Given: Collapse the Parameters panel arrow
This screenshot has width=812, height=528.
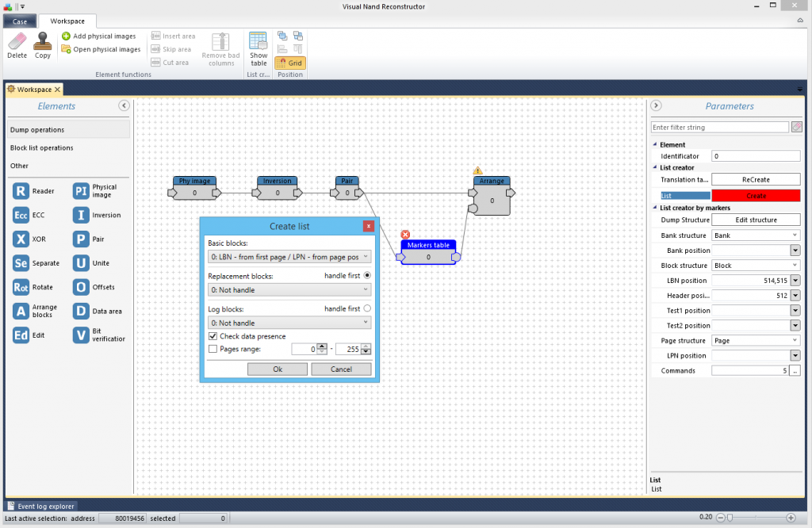Looking at the screenshot, I should 656,105.
